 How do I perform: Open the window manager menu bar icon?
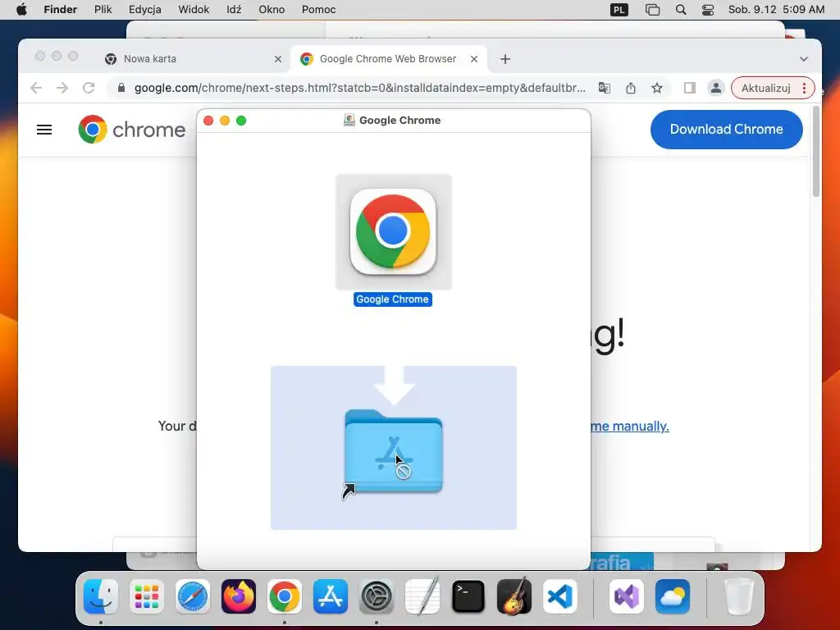pos(652,10)
